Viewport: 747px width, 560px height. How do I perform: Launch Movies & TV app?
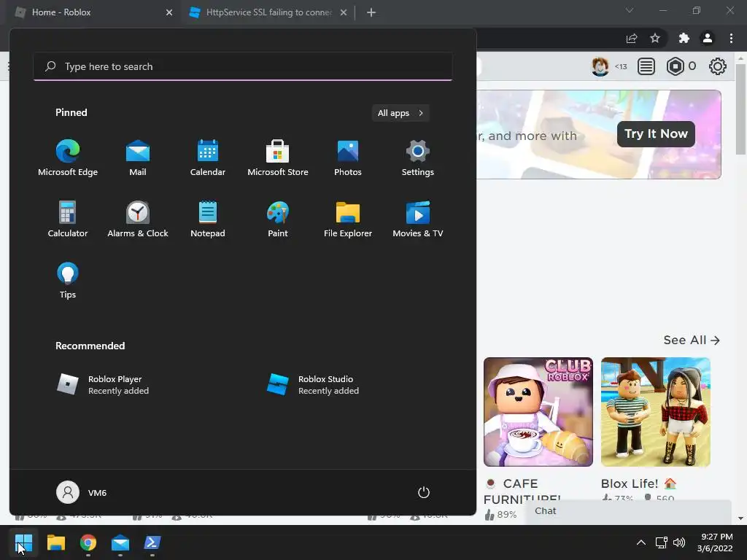point(418,219)
